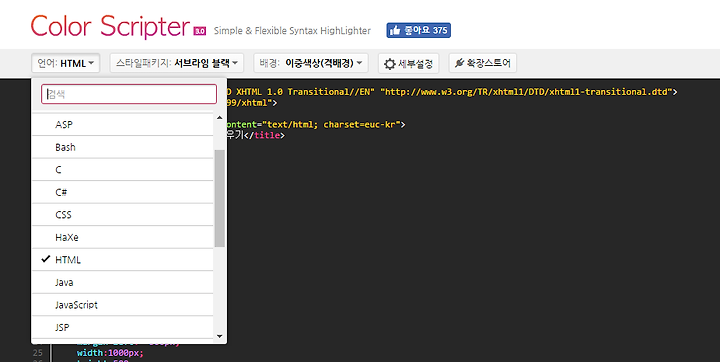Open the 언어 HTML language dropdown

[66, 63]
